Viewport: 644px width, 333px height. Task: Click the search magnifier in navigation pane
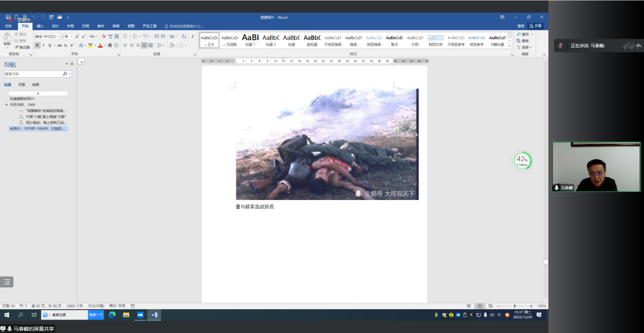tap(65, 74)
